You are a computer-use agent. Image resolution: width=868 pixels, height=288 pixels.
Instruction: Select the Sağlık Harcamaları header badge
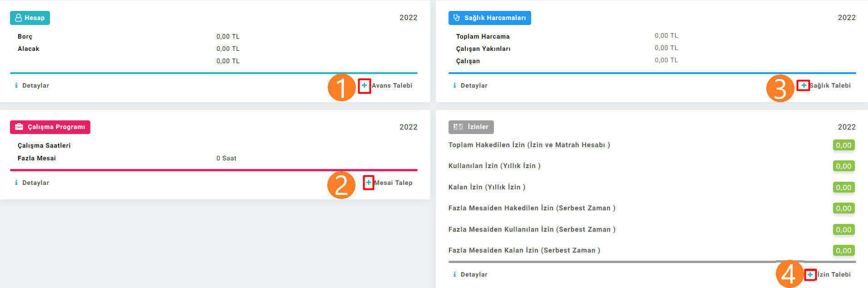(490, 18)
